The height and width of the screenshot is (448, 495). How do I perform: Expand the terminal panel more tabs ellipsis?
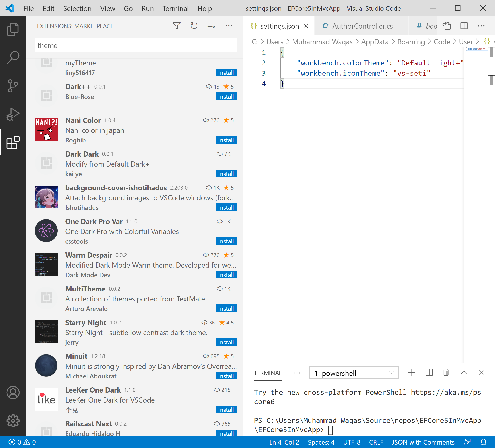click(297, 373)
